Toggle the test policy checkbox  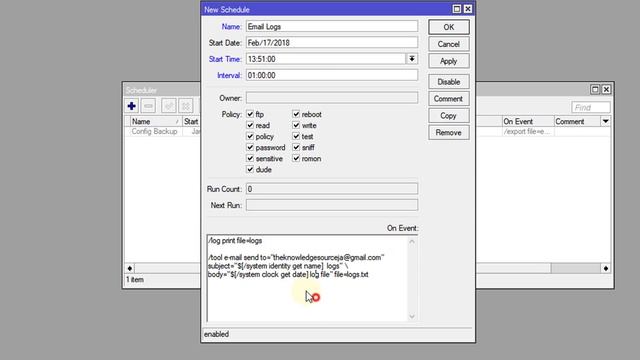point(296,136)
